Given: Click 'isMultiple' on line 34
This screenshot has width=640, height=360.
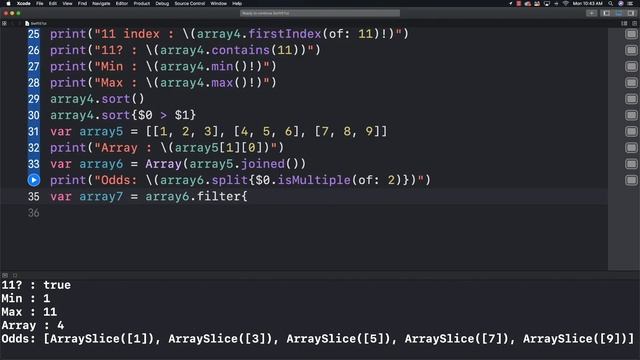Looking at the screenshot, I should click(x=314, y=180).
